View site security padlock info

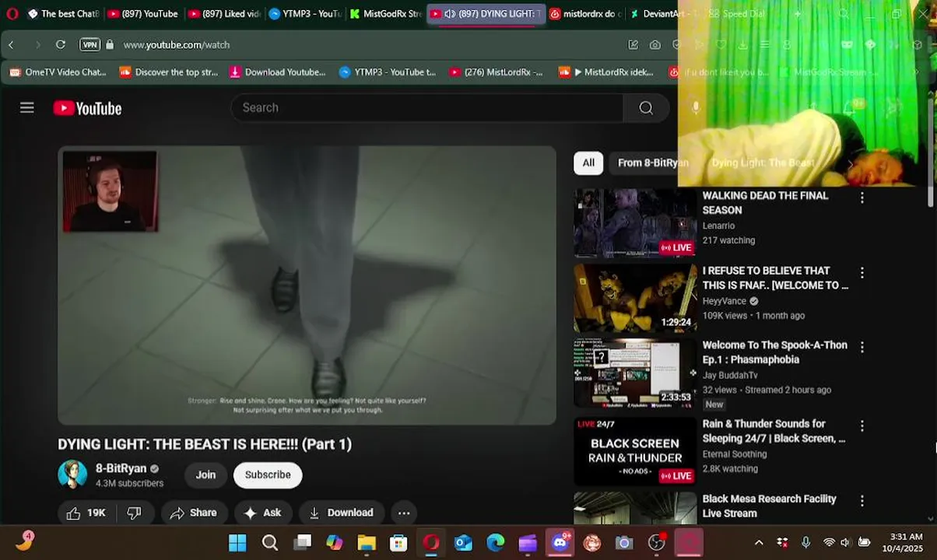point(110,45)
